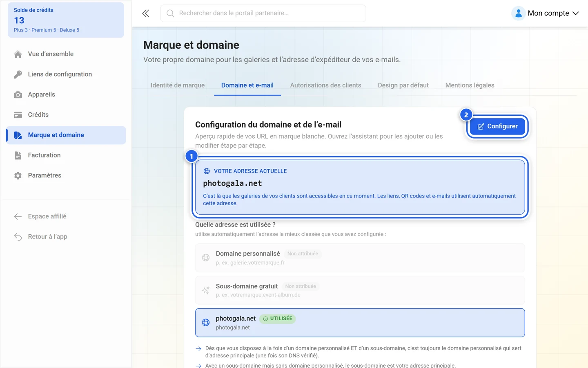Viewport: 588px width, 368px height.
Task: Click the camera icon for Appareils
Action: [18, 95]
